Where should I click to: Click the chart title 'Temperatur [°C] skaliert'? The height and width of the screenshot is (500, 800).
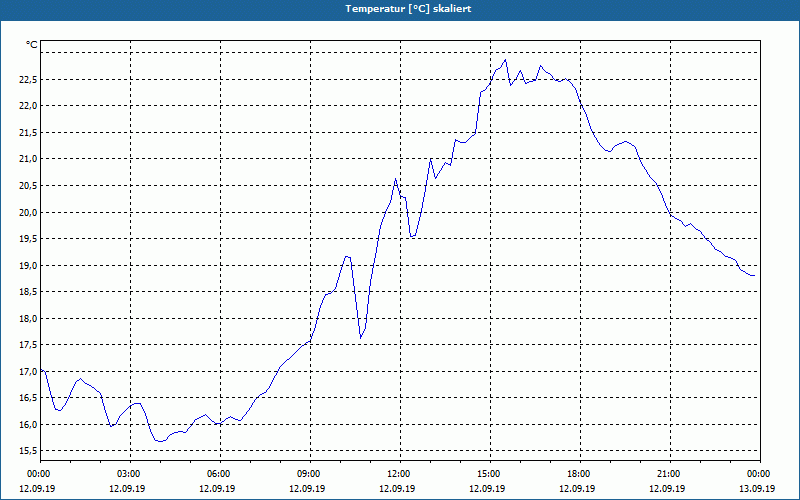pos(408,9)
